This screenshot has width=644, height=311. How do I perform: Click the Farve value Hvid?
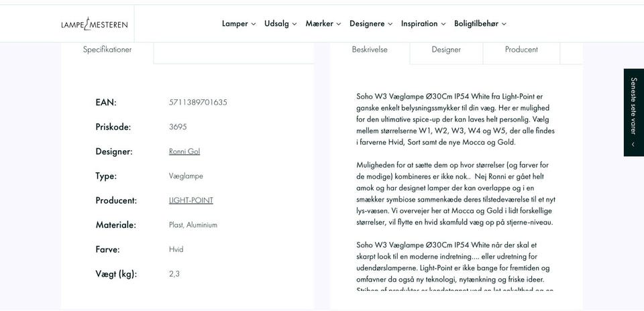176,249
